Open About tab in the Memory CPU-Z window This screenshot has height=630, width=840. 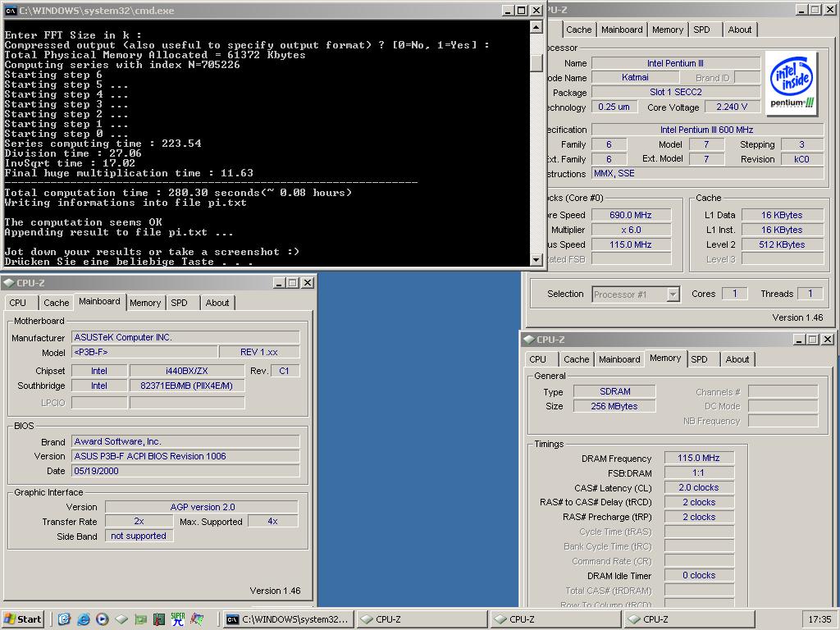click(737, 359)
